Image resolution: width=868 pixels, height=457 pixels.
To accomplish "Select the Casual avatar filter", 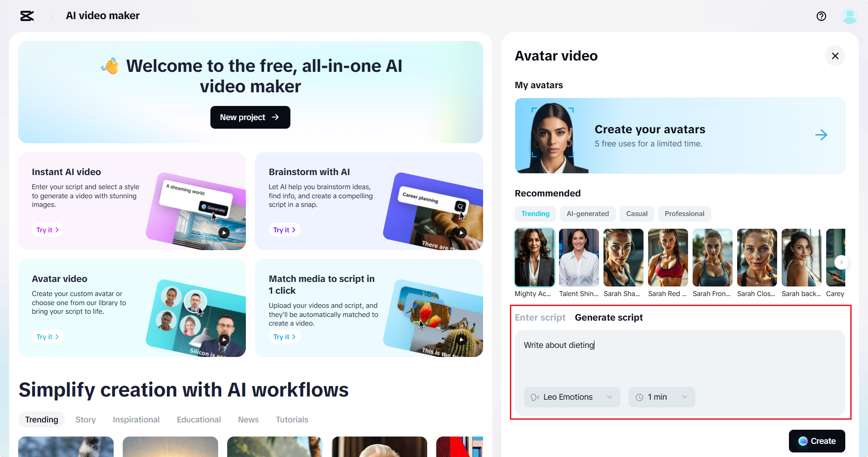I will [x=637, y=214].
